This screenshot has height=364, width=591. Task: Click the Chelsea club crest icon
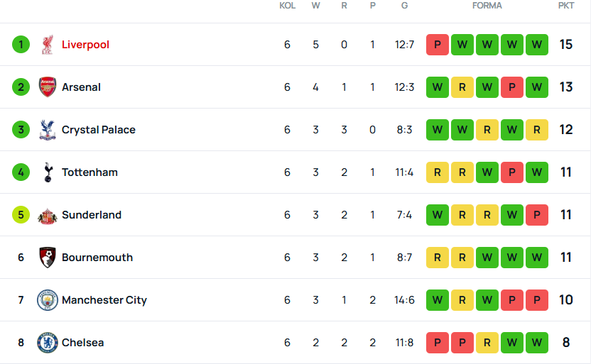[x=48, y=343]
